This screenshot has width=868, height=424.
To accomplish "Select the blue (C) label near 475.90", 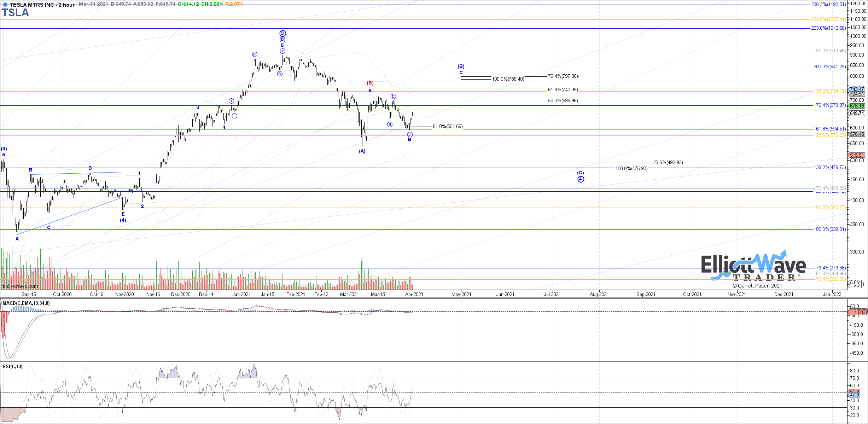I will (x=581, y=173).
